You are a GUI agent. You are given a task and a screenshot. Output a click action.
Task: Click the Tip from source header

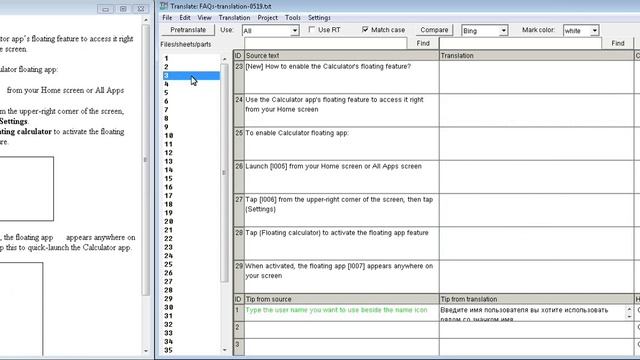(342, 299)
